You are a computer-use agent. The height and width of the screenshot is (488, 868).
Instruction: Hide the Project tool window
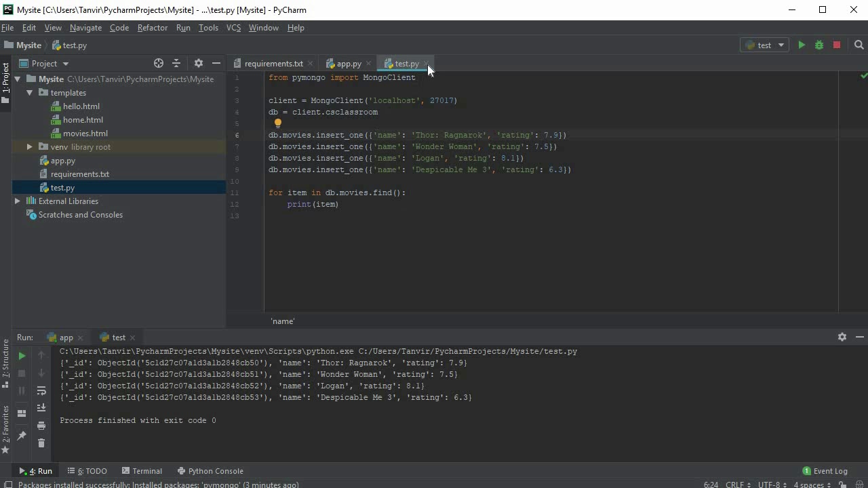[x=216, y=63]
